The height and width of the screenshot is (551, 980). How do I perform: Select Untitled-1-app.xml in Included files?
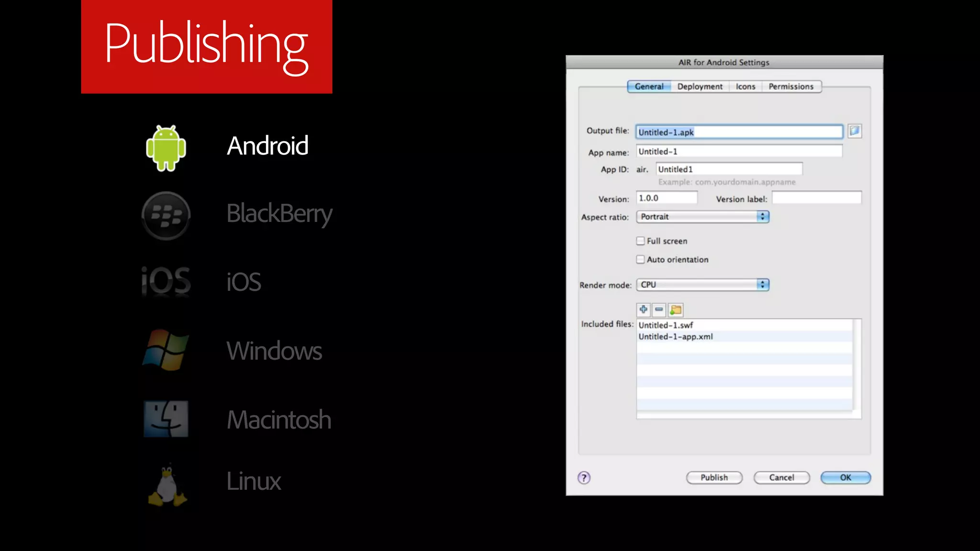click(x=745, y=336)
